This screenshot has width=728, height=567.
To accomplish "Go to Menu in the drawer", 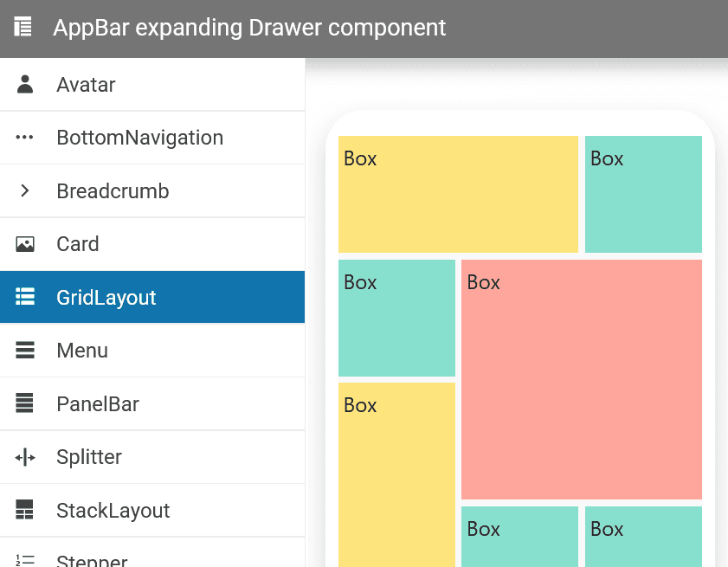I will [152, 351].
